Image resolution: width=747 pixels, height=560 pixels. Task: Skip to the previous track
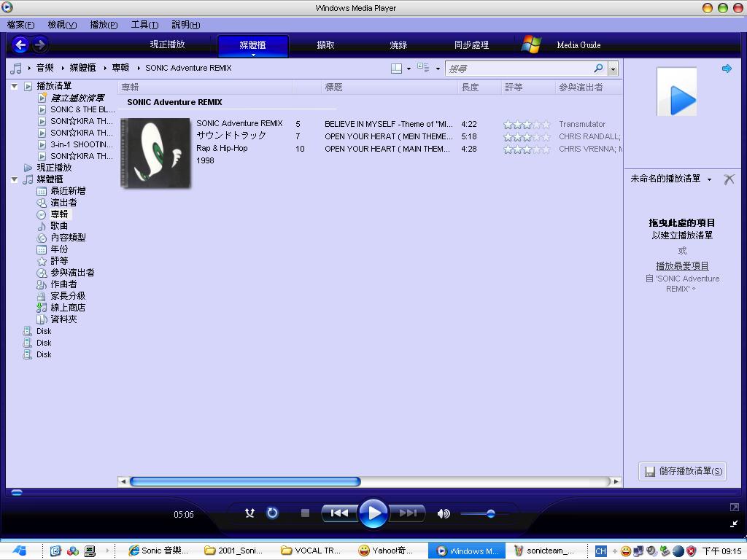point(339,513)
